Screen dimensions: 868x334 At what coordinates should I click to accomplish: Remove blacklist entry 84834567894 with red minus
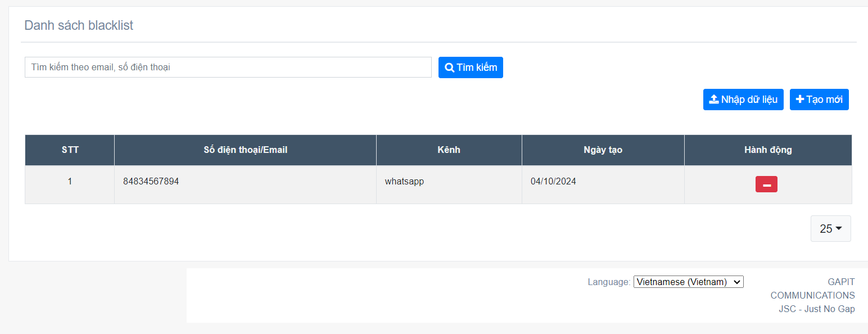(766, 184)
